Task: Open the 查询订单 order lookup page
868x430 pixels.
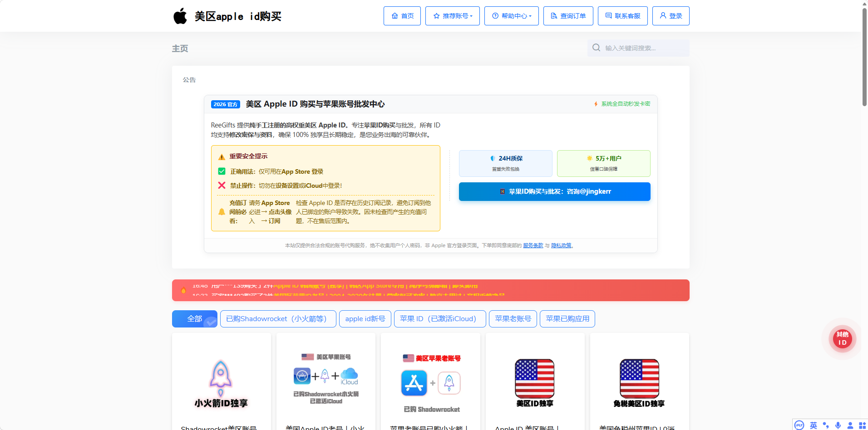Action: click(x=568, y=16)
